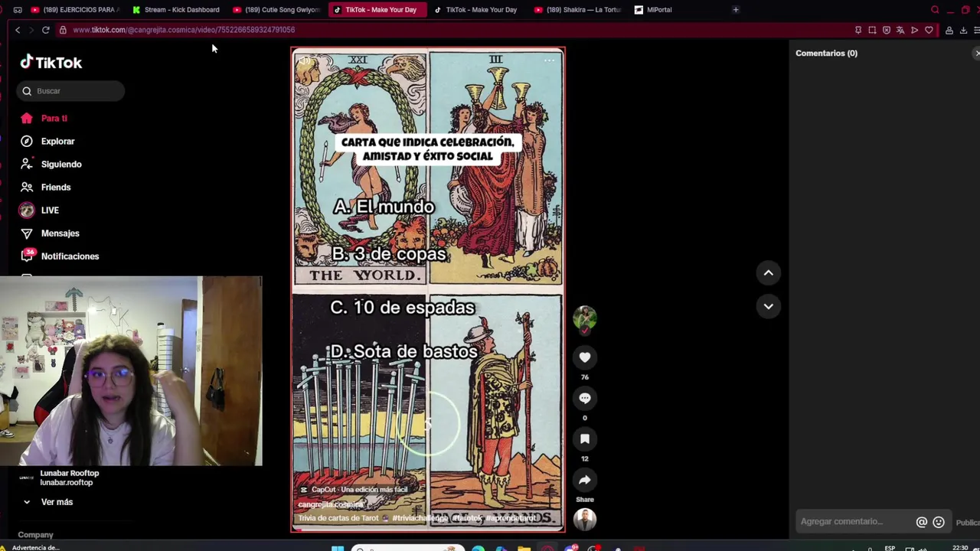This screenshot has height=551, width=980.
Task: Open the video's three-dot options menu
Action: (x=549, y=60)
